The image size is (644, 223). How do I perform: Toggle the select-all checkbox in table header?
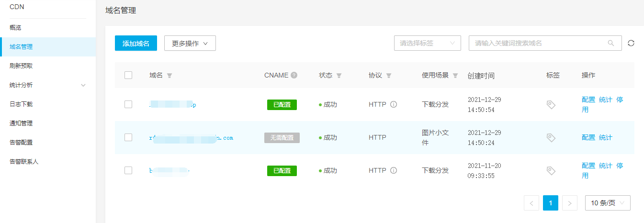[128, 75]
